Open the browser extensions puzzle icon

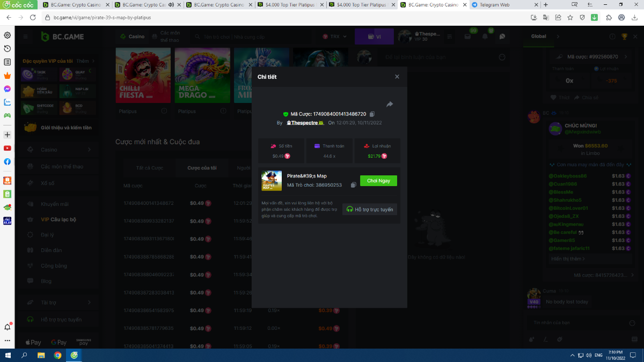[x=609, y=17]
